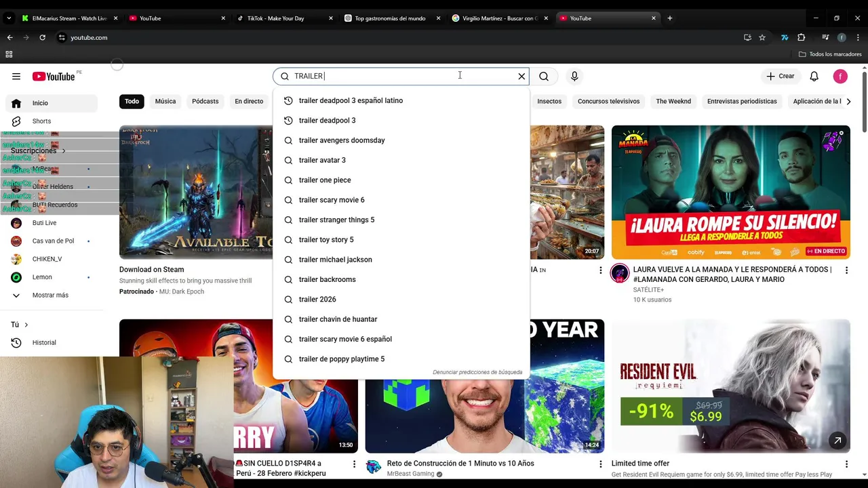Open Todos los marcadores folder

[x=830, y=54]
